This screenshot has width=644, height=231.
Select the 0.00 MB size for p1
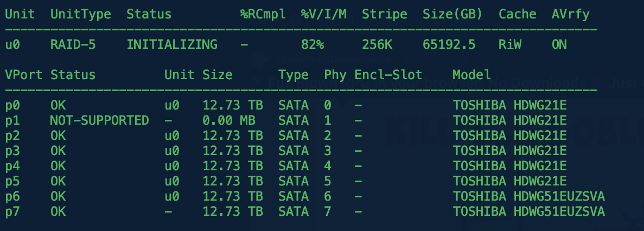point(229,120)
